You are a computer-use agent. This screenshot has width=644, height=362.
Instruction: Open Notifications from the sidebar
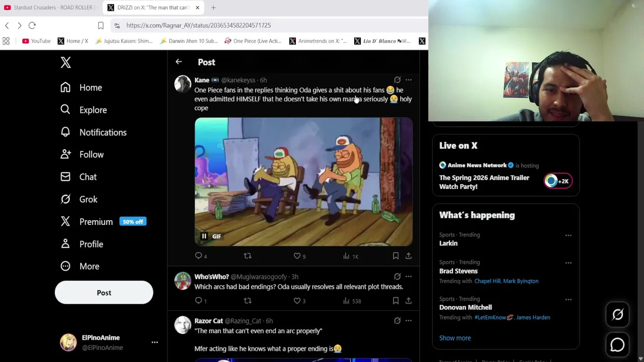pyautogui.click(x=94, y=132)
